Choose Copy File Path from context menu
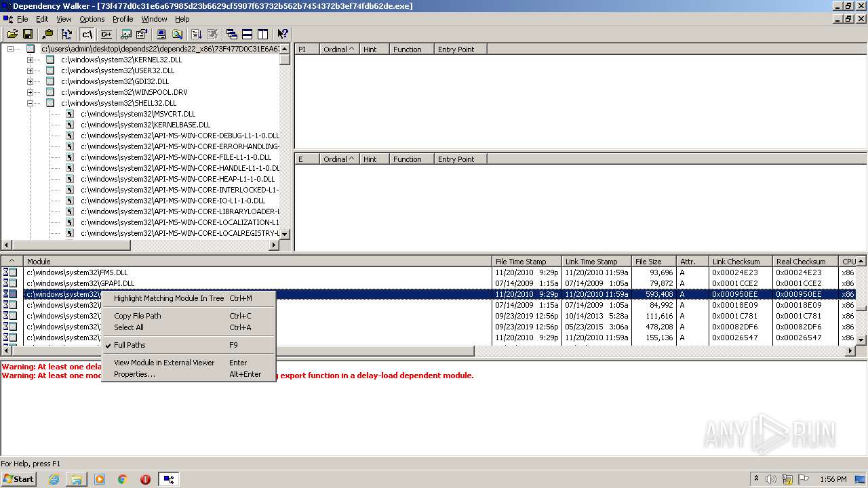The height and width of the screenshot is (488, 868). pyautogui.click(x=189, y=316)
